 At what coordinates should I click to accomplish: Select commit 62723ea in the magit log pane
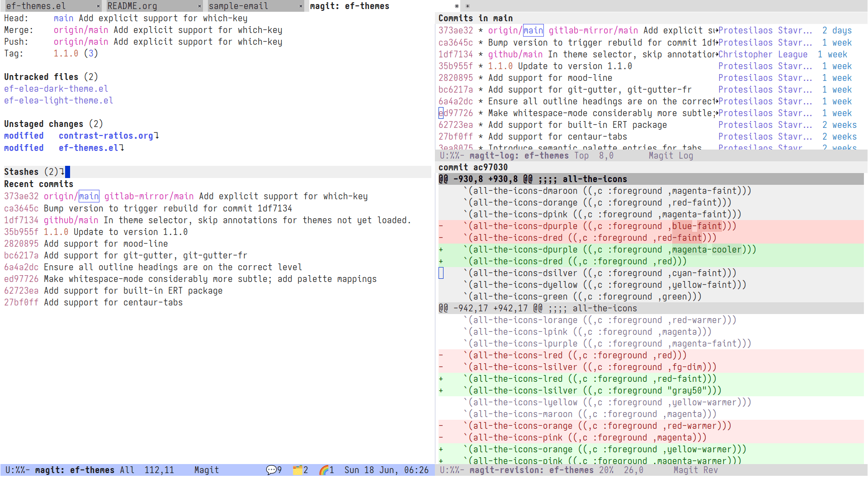pyautogui.click(x=456, y=125)
